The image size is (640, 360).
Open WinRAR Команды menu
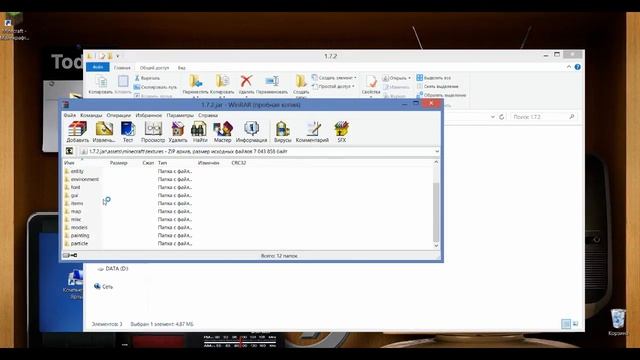point(91,116)
